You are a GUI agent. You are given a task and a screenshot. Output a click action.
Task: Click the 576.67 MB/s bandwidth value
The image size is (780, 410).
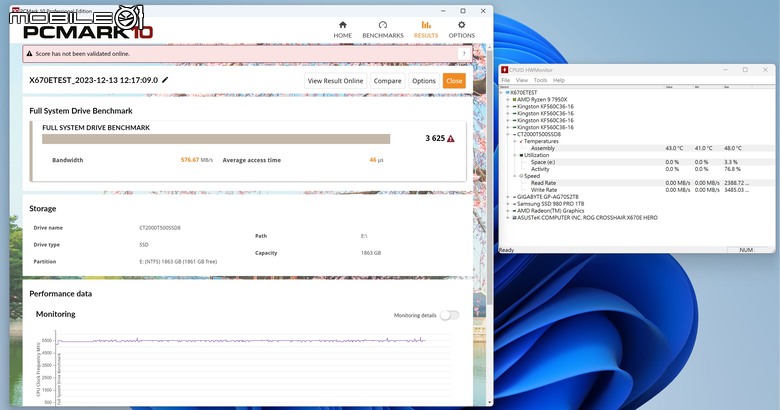coord(196,160)
